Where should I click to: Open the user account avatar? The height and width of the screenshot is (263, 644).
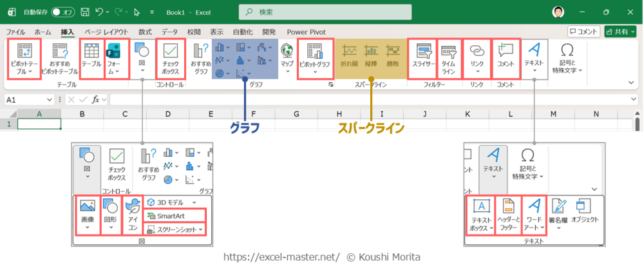[557, 12]
